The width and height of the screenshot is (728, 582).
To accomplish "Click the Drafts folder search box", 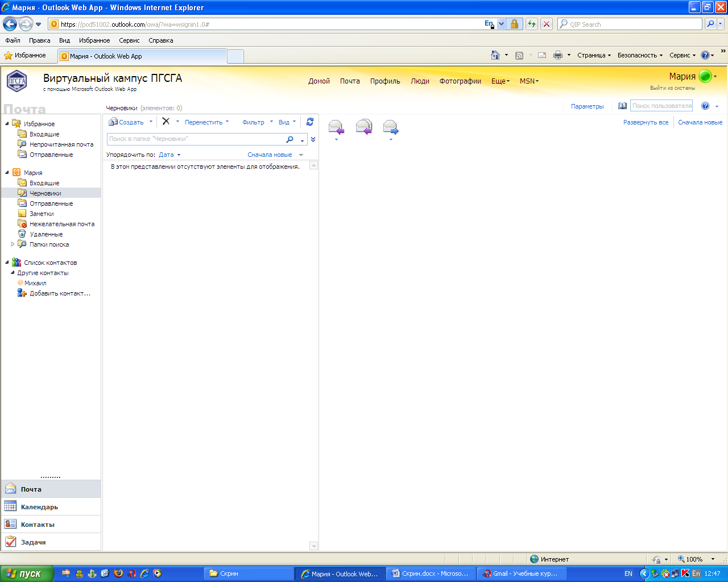I will click(196, 139).
